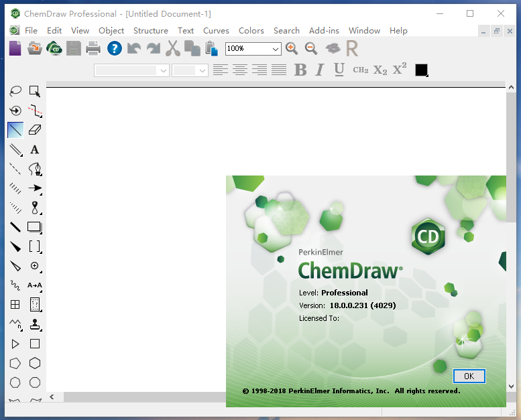Open the Help question mark icon

[x=114, y=48]
